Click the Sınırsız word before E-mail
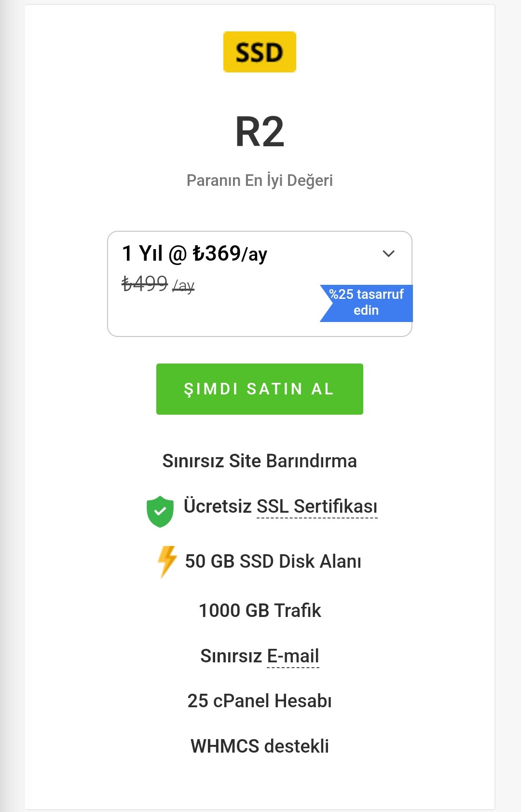This screenshot has height=812, width=521. click(231, 656)
